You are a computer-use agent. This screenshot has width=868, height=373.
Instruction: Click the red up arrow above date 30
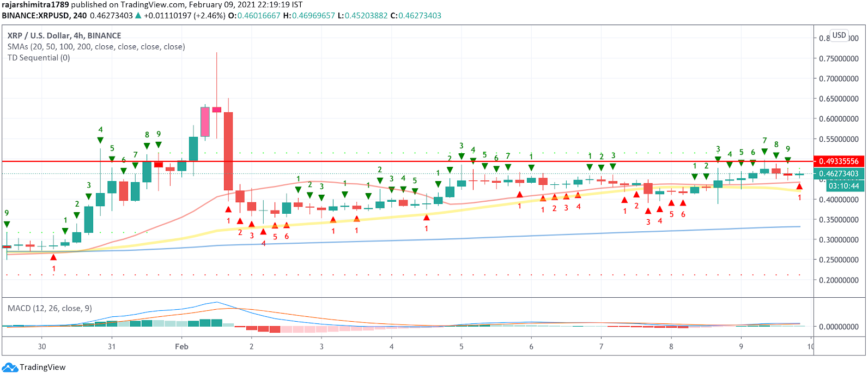tap(53, 257)
